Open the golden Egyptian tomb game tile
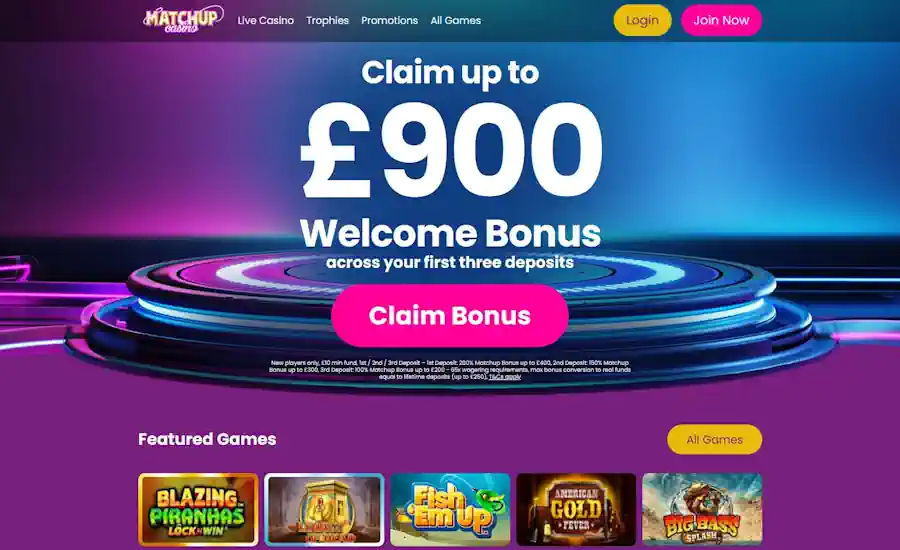 point(324,509)
